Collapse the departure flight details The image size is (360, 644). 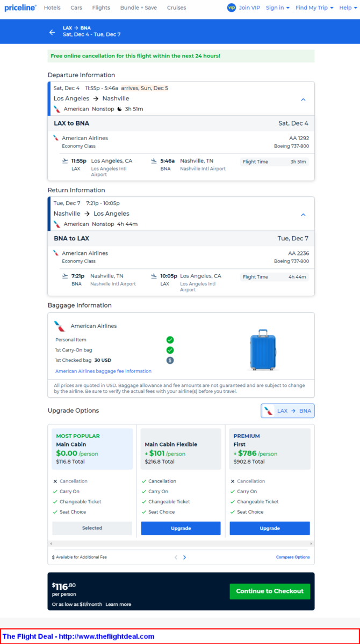pos(303,99)
